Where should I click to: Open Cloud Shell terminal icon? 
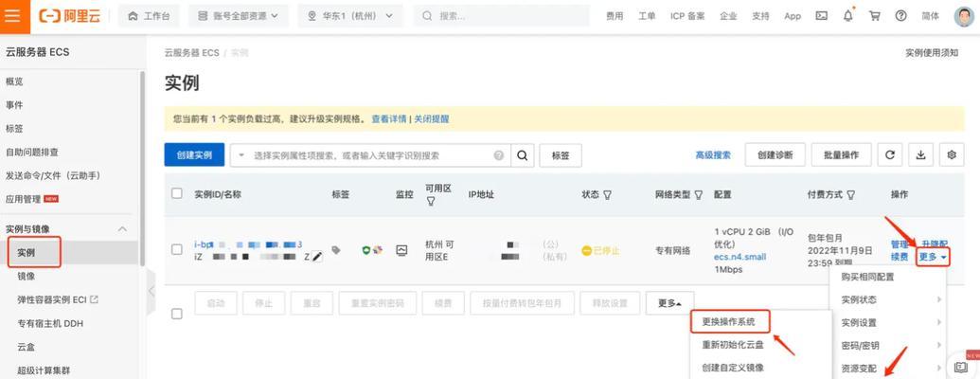pos(822,16)
